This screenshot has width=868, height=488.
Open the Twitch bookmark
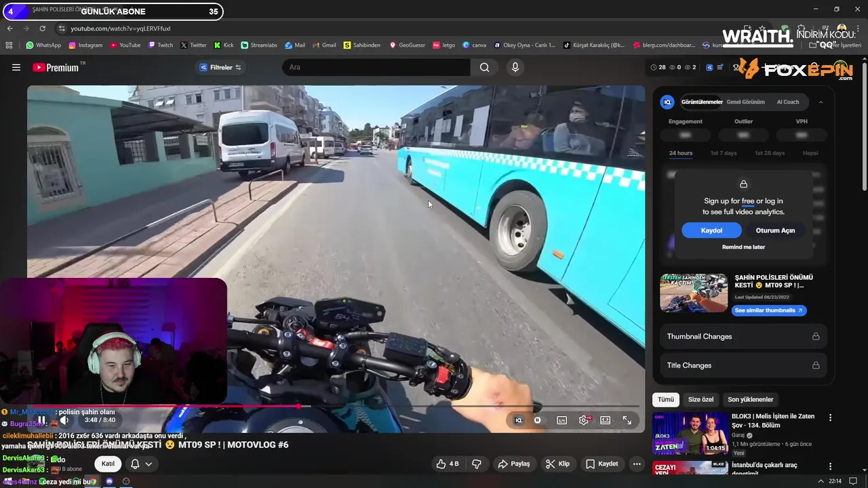pos(161,45)
